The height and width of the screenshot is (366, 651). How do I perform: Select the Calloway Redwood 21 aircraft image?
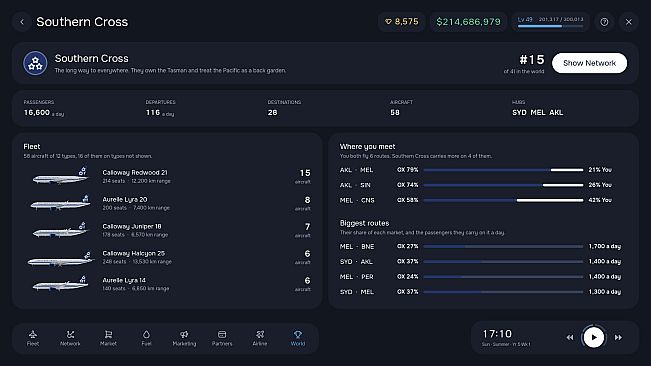coord(60,176)
